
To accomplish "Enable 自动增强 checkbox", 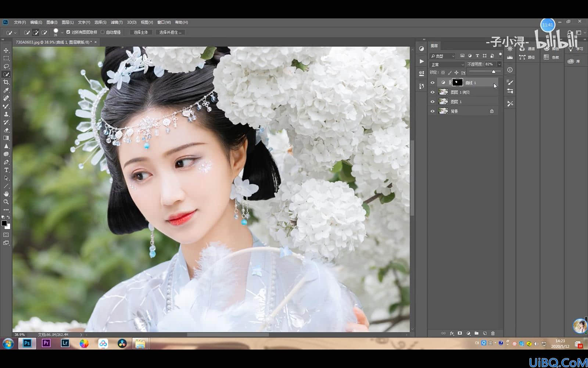I will tap(103, 32).
